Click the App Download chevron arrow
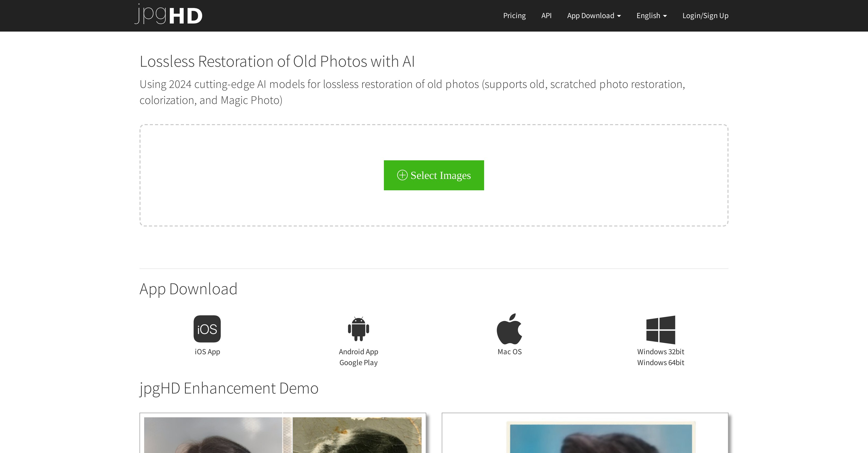This screenshot has width=868, height=453. coord(619,16)
